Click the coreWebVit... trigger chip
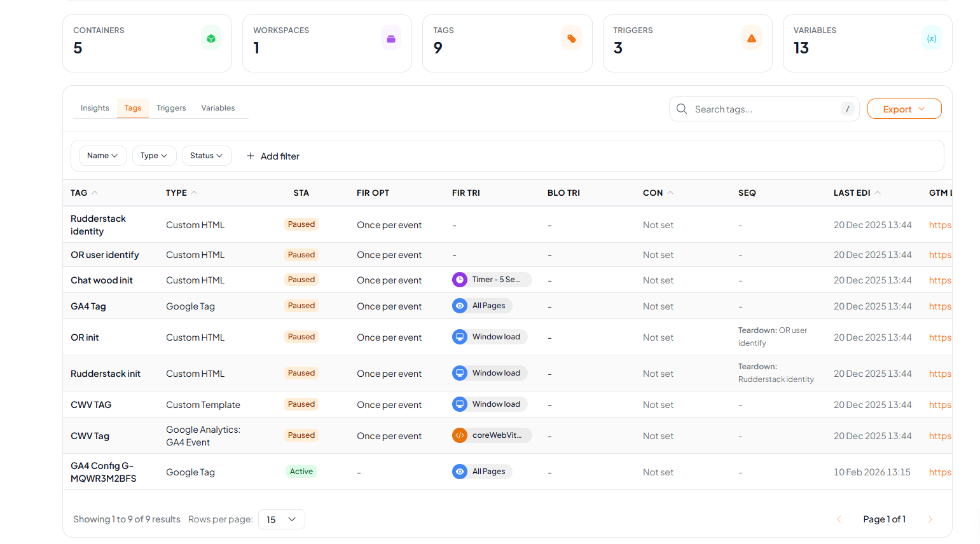Viewport: 980px width, 544px height. coord(492,435)
